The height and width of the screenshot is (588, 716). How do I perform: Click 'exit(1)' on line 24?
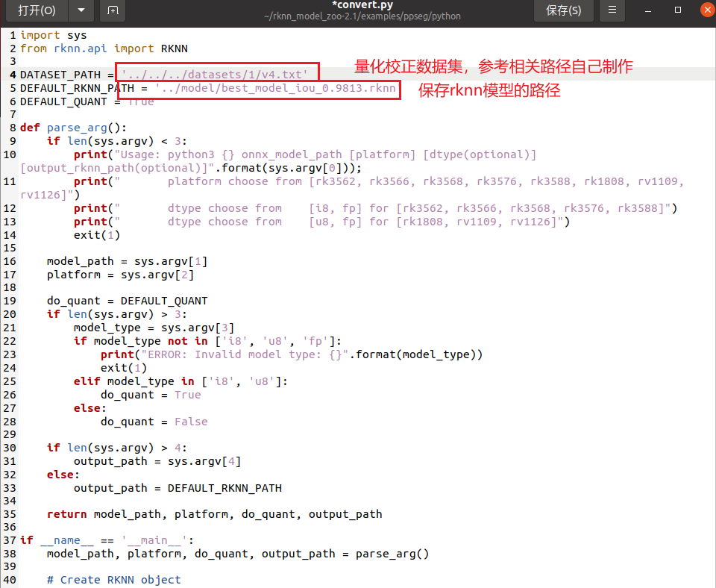coord(124,368)
